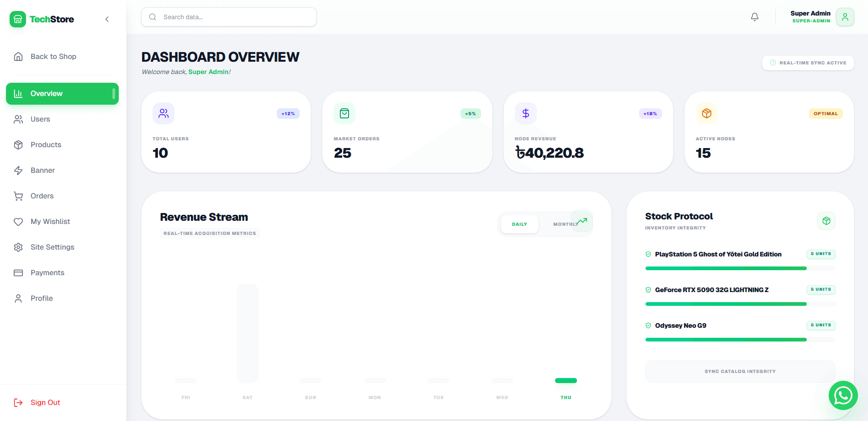Screen dimensions: 868x421
Task: Click the +12% badge
Action: pos(288,114)
